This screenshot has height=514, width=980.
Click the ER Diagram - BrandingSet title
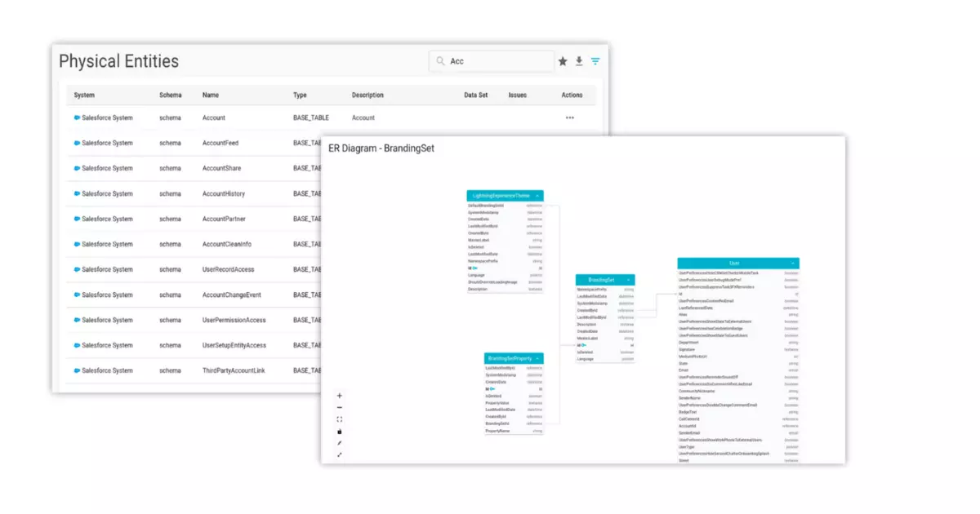(x=381, y=148)
